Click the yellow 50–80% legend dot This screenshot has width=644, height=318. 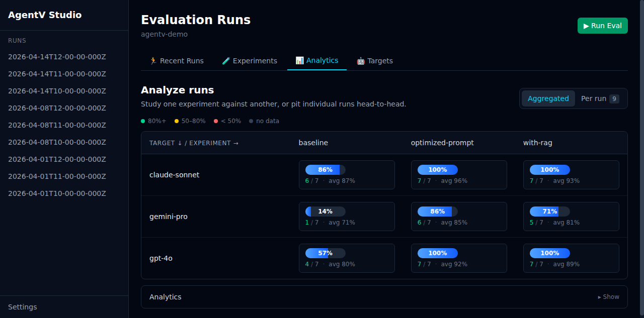click(176, 121)
